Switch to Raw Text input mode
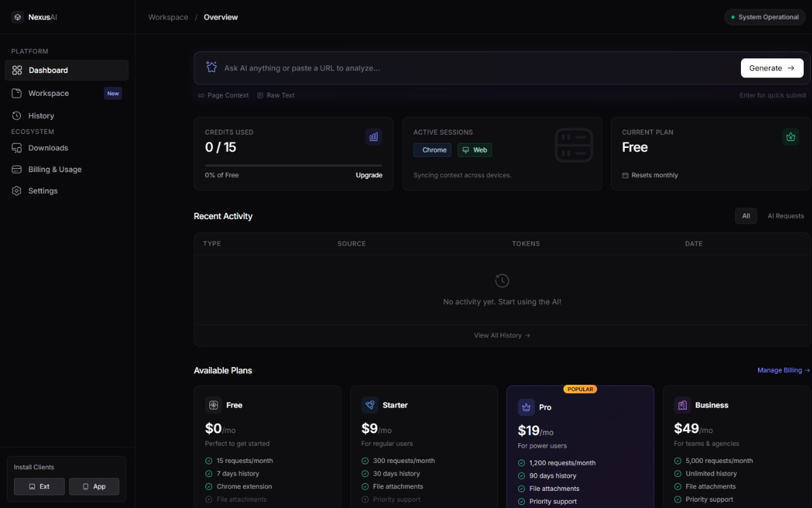Image resolution: width=812 pixels, height=508 pixels. (x=276, y=95)
